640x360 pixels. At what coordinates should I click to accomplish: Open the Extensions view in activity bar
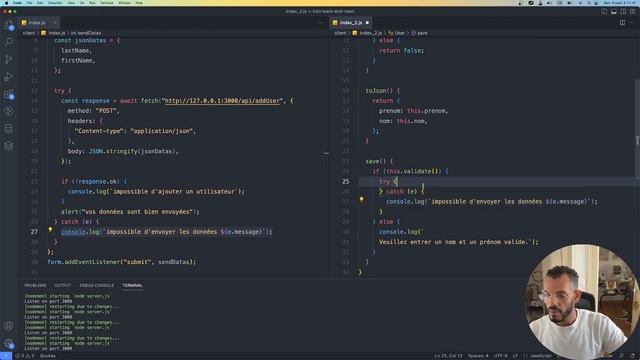(x=9, y=94)
